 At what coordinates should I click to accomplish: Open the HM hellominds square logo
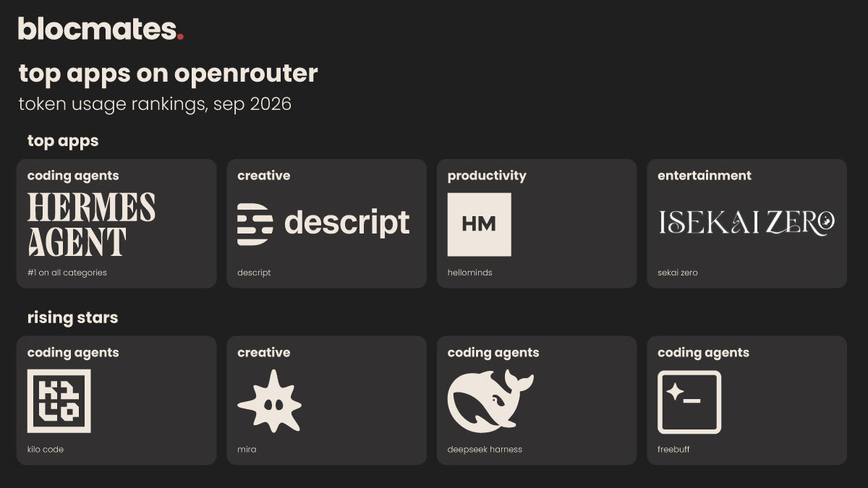479,224
